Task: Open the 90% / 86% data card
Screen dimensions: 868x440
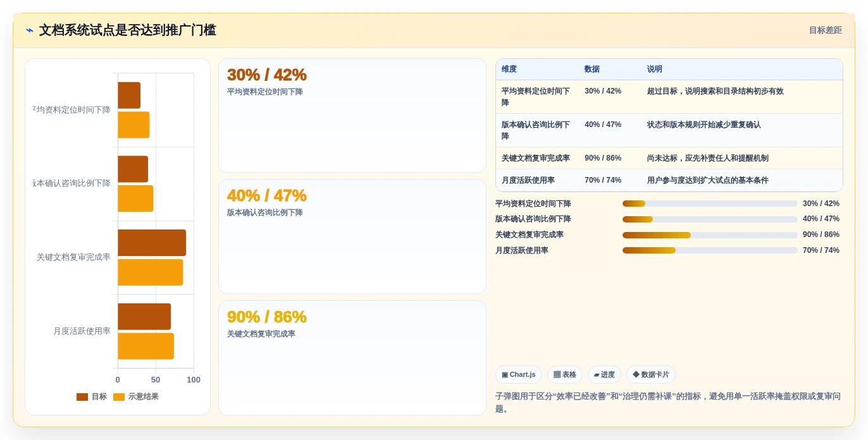Action: click(352, 358)
